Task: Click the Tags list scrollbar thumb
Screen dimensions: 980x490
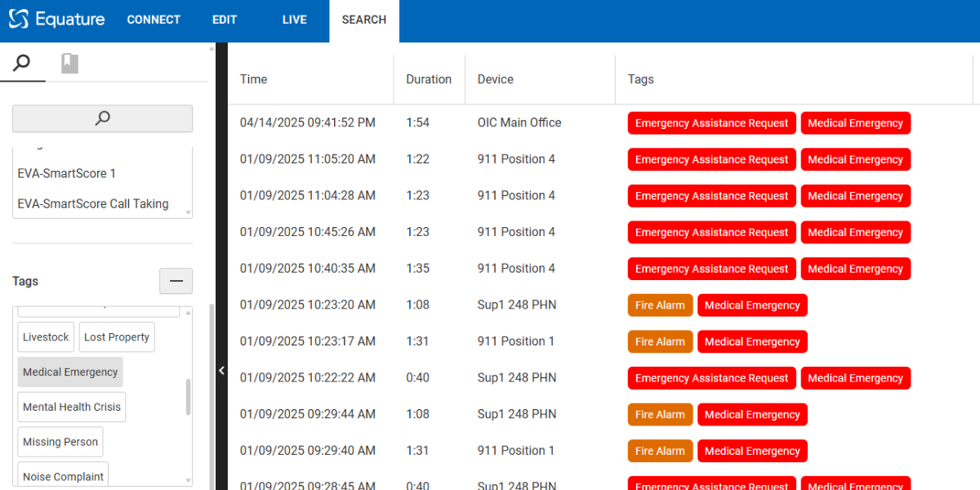Action: [x=189, y=397]
